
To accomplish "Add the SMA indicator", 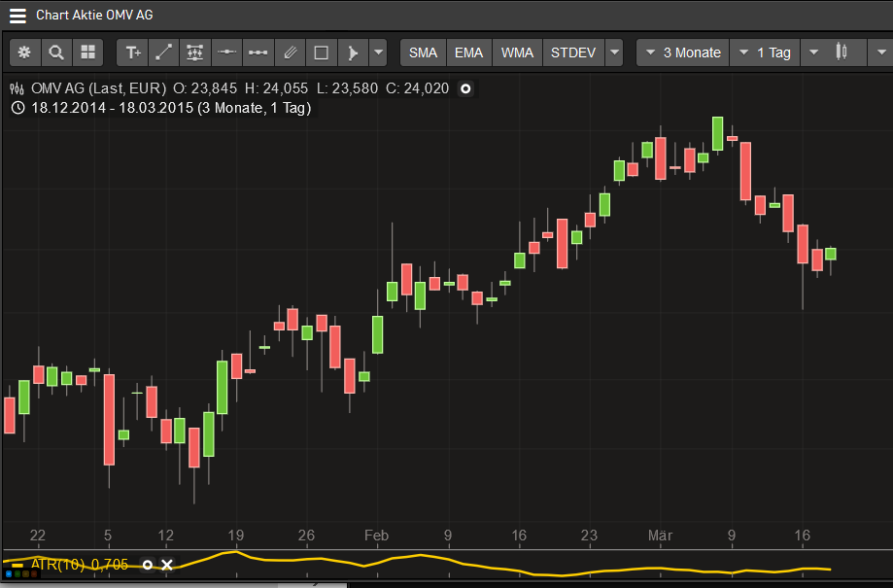I will click(x=423, y=52).
